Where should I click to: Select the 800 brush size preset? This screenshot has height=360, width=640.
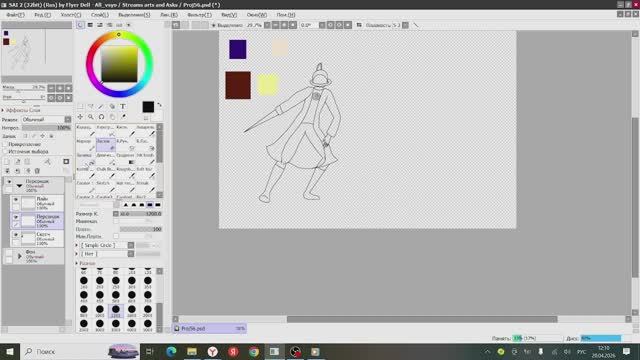point(84,311)
